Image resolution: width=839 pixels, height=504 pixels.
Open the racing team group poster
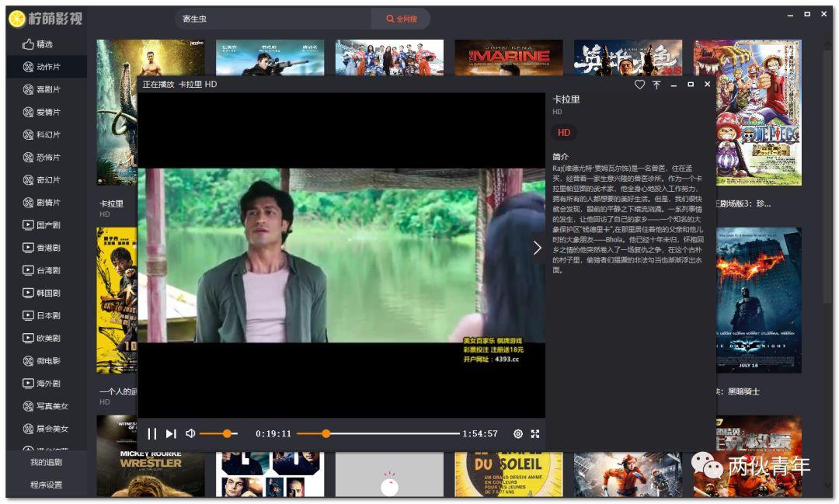(x=389, y=57)
